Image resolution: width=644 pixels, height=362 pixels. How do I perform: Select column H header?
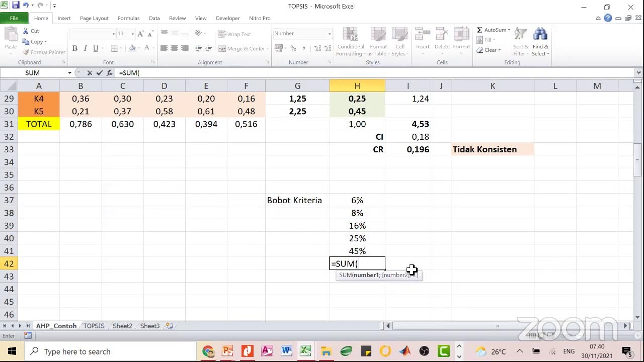pos(357,86)
